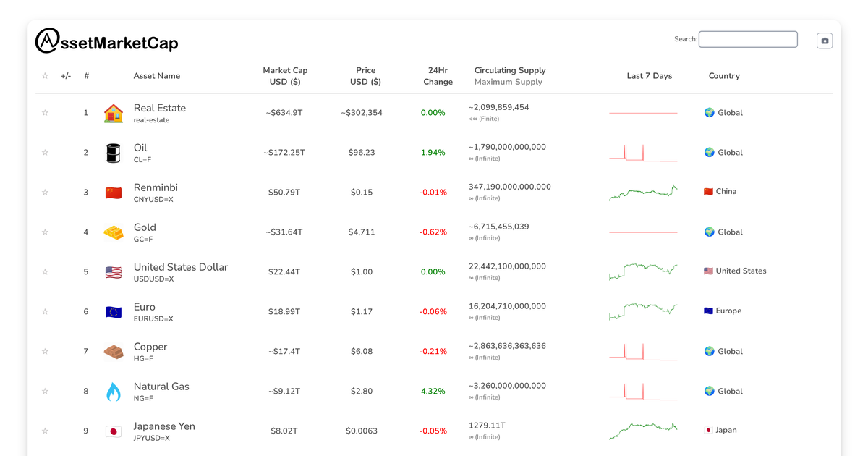Click the Search input field
Screen dimensions: 868x456
(748, 39)
